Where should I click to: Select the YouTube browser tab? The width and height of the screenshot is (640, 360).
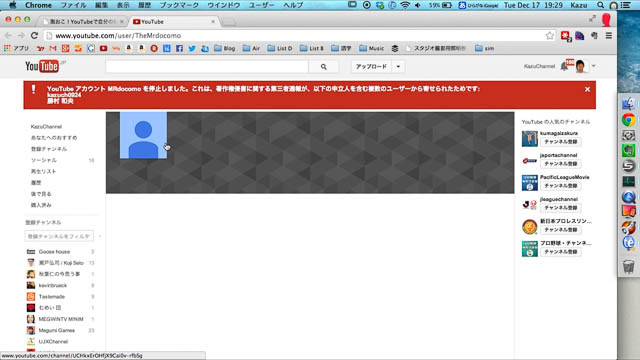[173, 22]
